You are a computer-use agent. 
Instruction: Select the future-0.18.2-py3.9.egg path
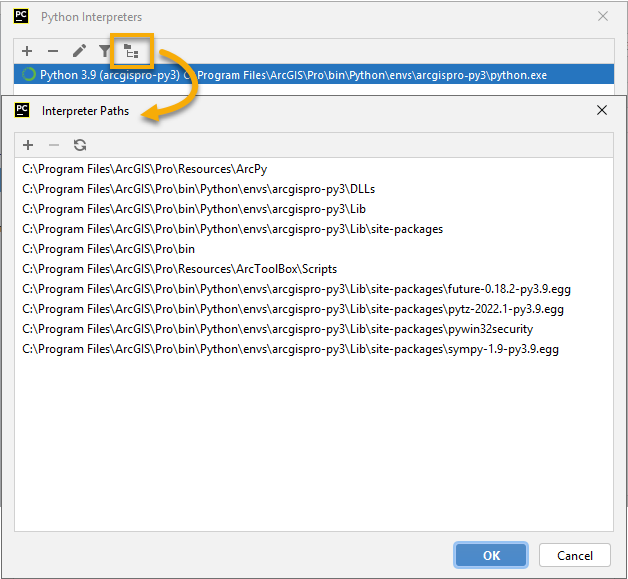pyautogui.click(x=296, y=289)
